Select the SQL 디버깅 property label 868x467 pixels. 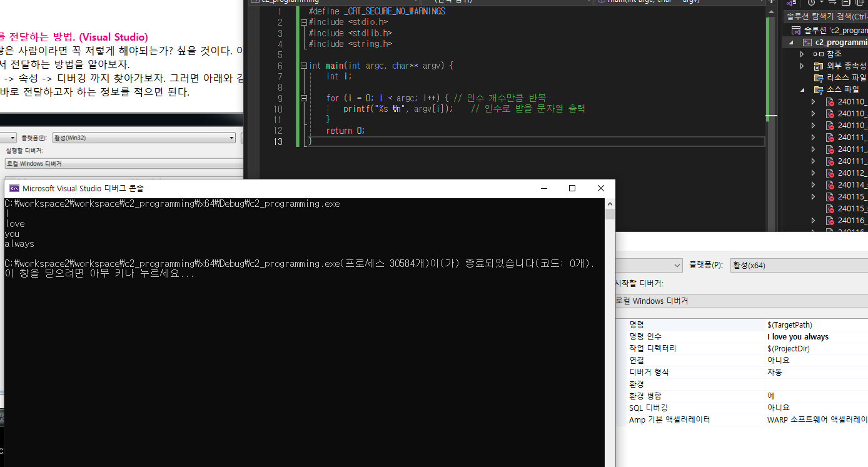pos(648,408)
